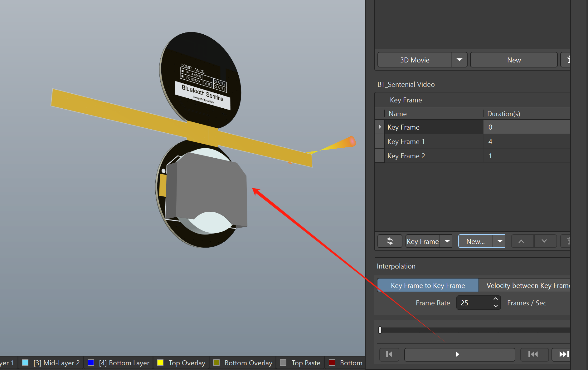Open the 3D Movie dropdown arrow

pyautogui.click(x=459, y=60)
